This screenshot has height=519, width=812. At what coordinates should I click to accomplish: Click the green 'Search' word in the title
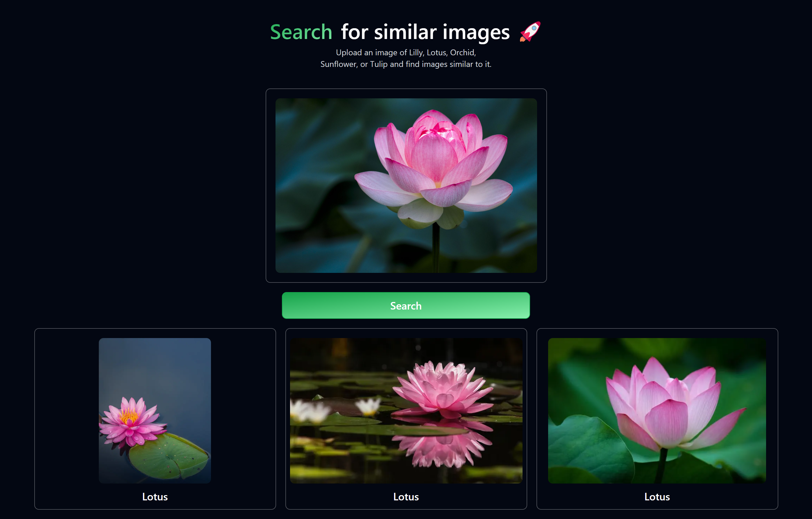[x=301, y=32]
